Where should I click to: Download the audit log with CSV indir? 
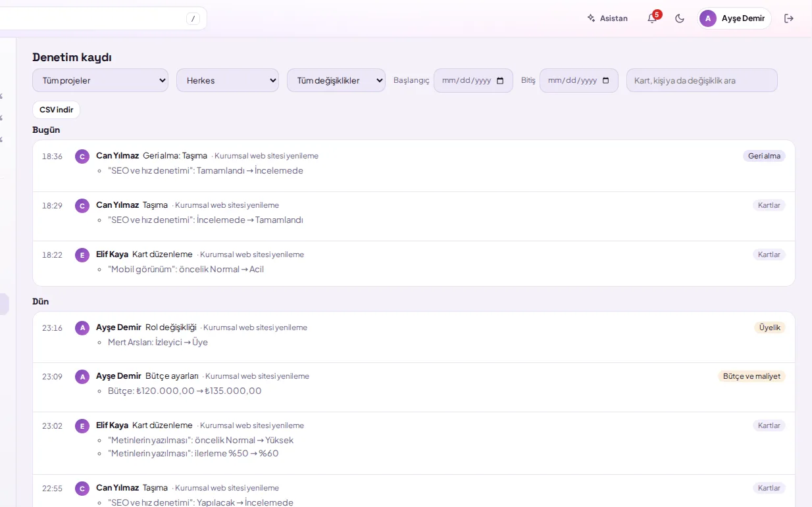point(56,110)
